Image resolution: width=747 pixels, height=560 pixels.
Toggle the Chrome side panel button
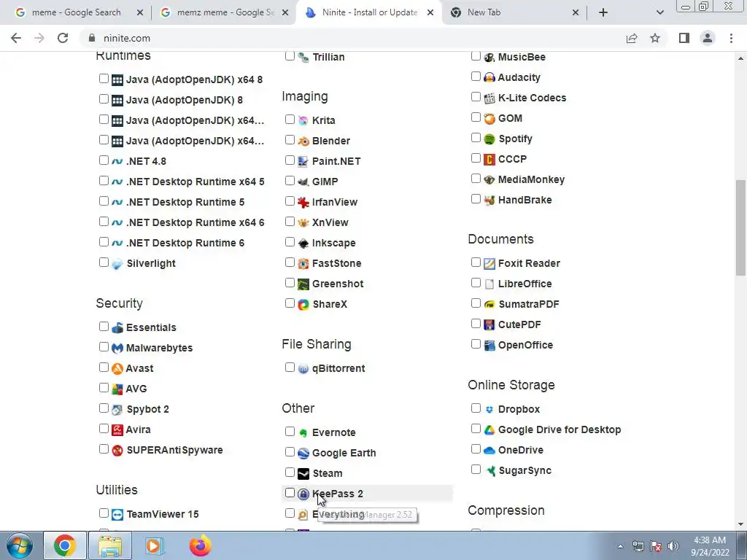pos(684,38)
